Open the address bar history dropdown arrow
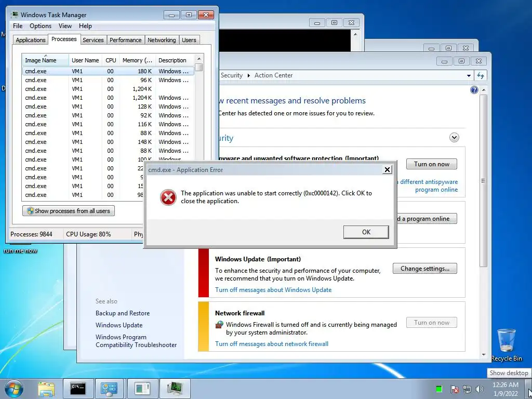The height and width of the screenshot is (399, 532). click(469, 76)
